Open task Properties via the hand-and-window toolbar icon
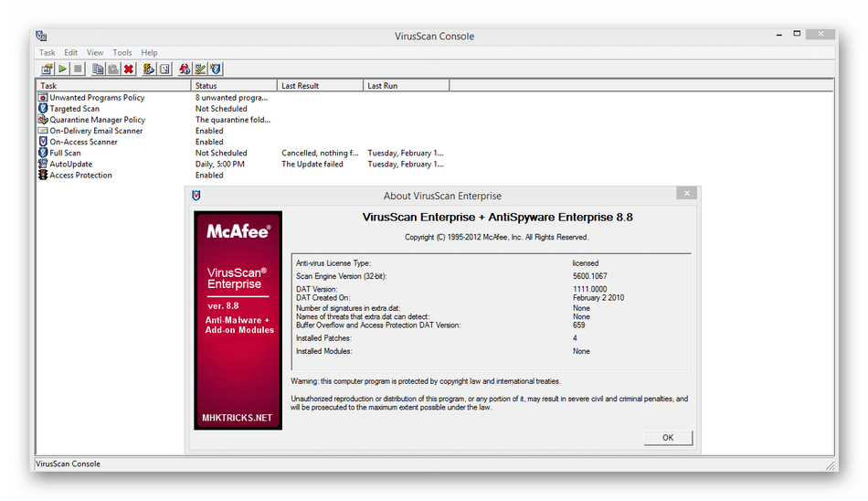Viewport: 868px width, 501px height. [47, 69]
